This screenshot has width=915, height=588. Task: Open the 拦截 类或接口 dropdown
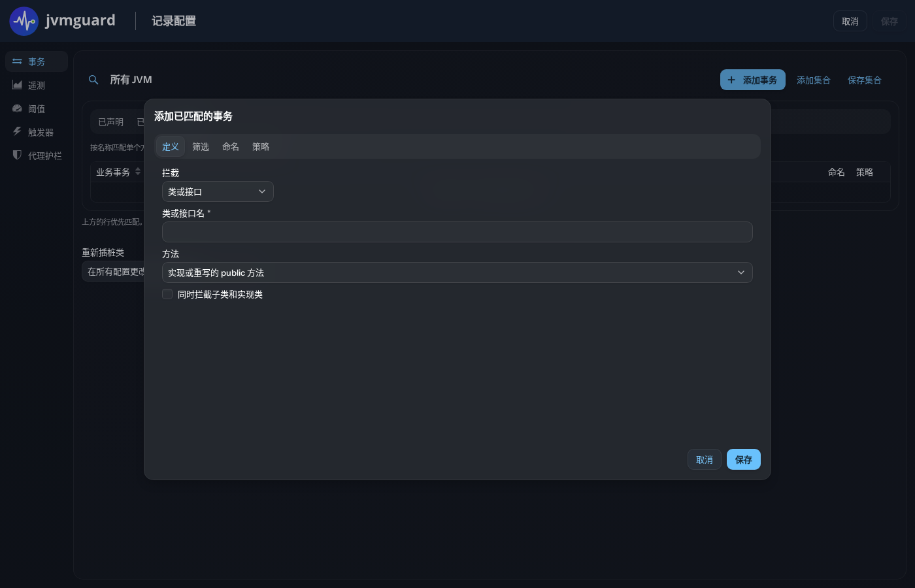coord(218,191)
